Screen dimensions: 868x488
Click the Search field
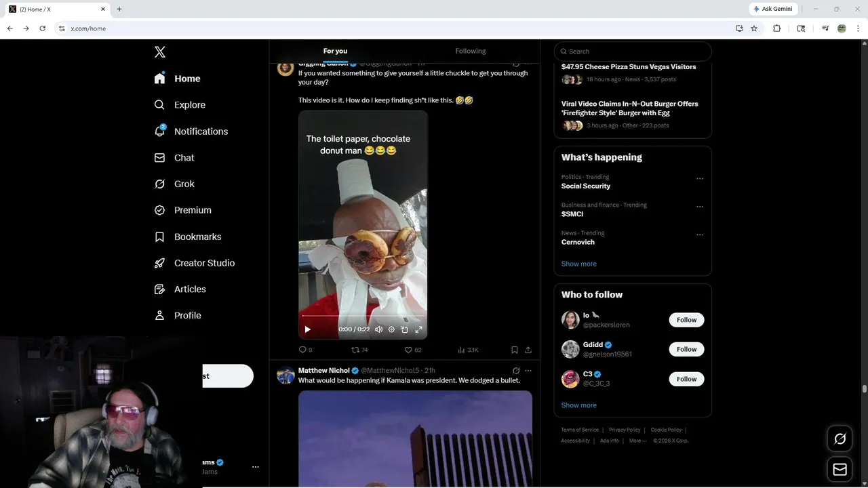click(x=633, y=52)
